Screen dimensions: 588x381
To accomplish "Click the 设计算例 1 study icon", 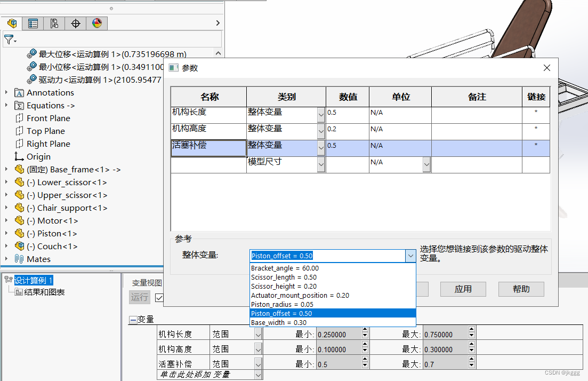I will 8,279.
